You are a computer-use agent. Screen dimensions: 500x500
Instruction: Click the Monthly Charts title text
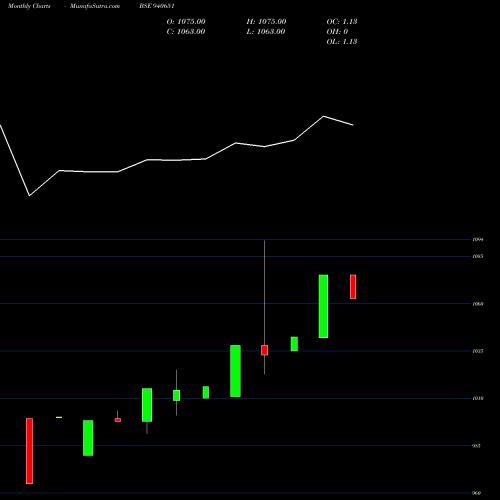[x=29, y=6]
